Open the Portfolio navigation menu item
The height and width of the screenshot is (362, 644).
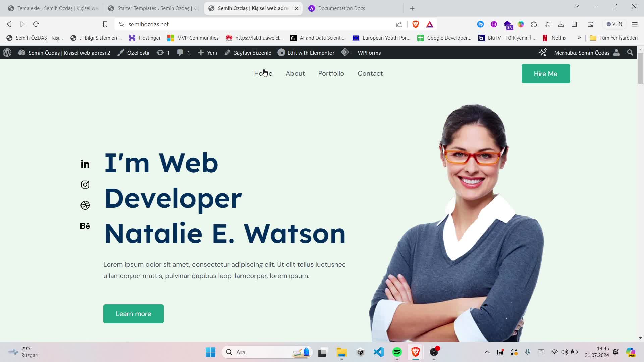(331, 73)
